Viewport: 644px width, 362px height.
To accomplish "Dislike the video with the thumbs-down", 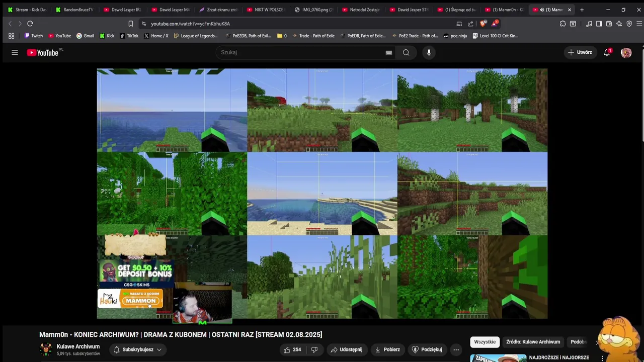I will 314,349.
